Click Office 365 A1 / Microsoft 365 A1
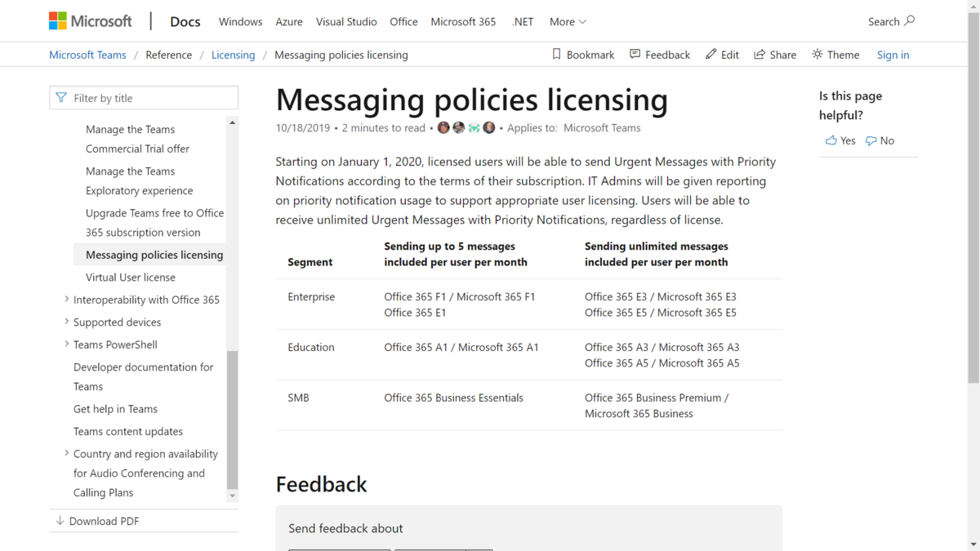This screenshot has width=980, height=551. point(461,347)
